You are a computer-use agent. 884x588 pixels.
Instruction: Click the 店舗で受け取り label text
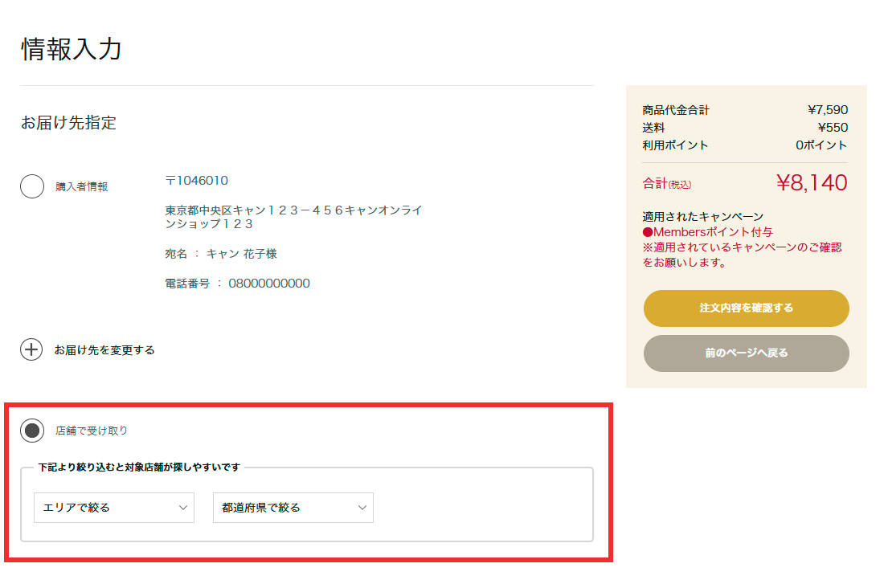click(x=91, y=431)
